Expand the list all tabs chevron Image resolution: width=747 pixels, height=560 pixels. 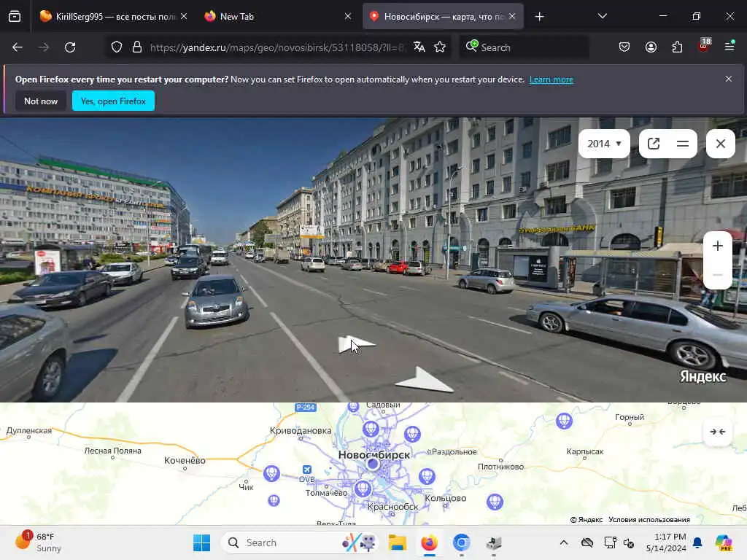click(x=602, y=16)
